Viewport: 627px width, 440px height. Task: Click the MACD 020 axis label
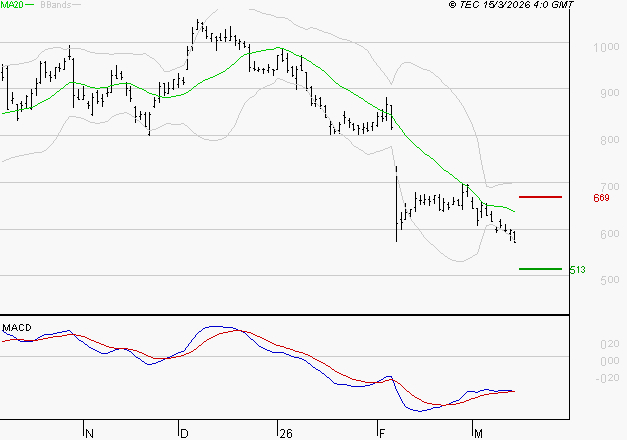point(610,344)
